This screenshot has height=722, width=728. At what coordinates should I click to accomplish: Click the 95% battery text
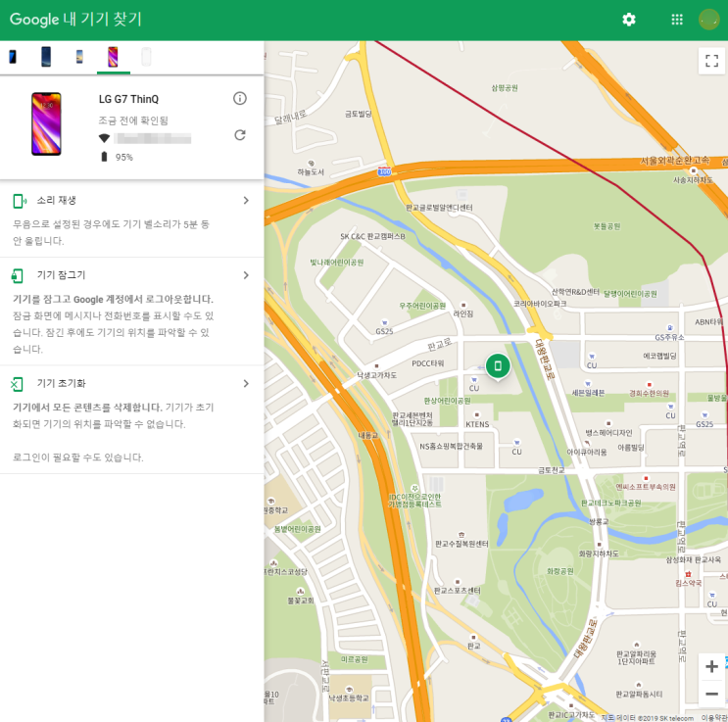[x=124, y=158]
